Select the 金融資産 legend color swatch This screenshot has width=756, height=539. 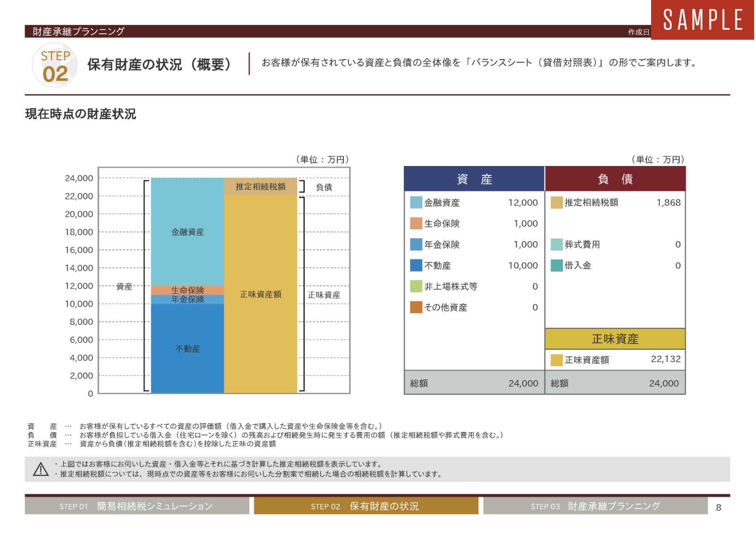(x=416, y=202)
